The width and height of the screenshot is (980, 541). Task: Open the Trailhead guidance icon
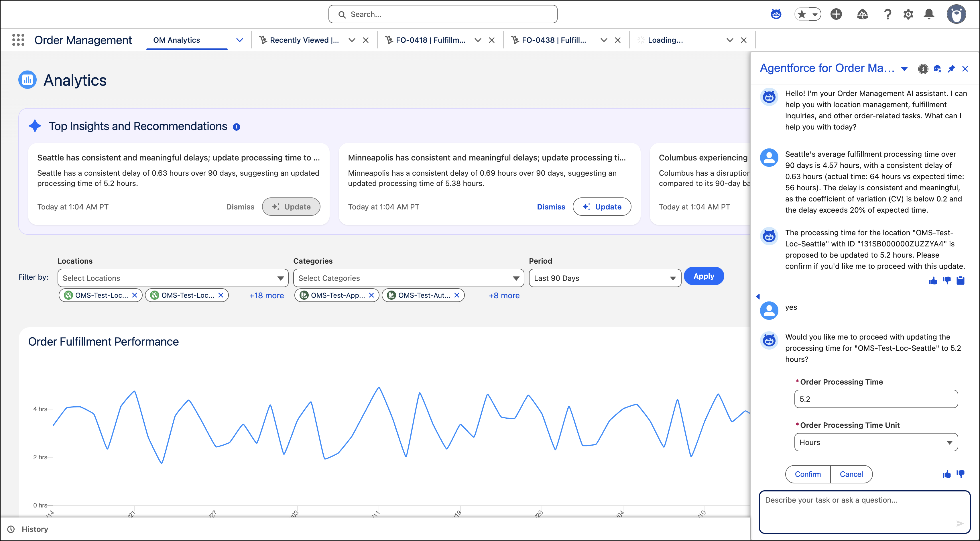coord(862,14)
